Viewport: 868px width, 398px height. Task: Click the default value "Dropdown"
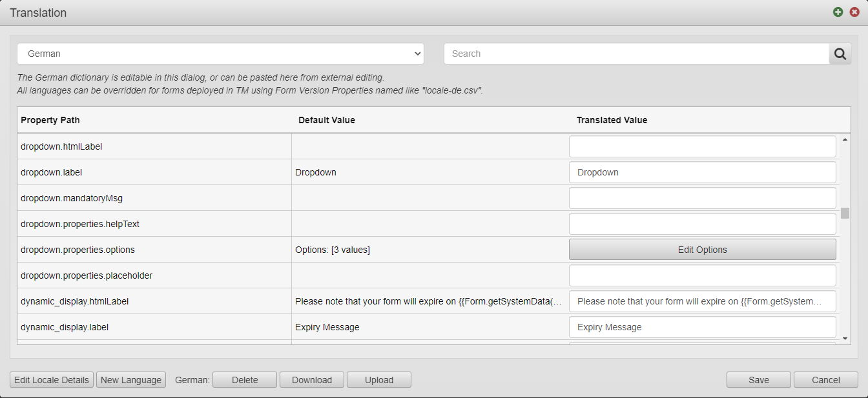[x=316, y=172]
